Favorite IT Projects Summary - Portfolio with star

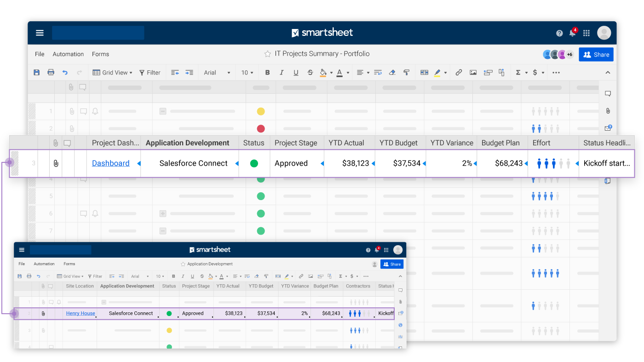tap(268, 54)
